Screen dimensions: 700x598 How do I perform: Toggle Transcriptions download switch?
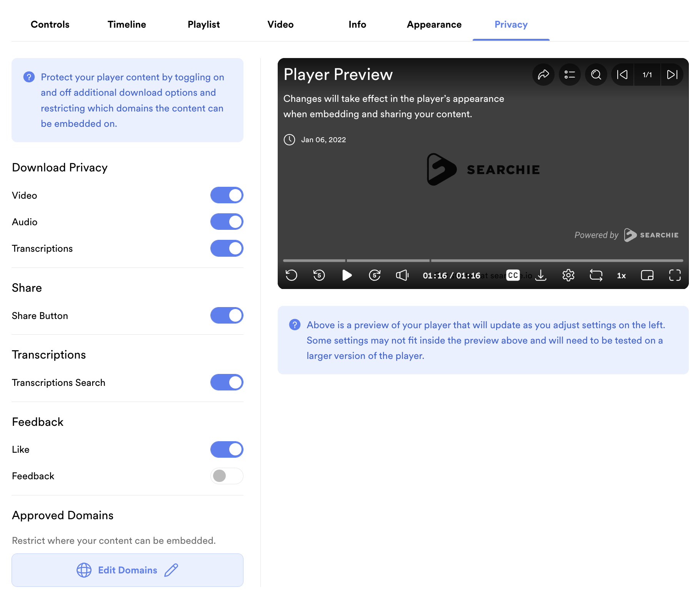pos(227,248)
